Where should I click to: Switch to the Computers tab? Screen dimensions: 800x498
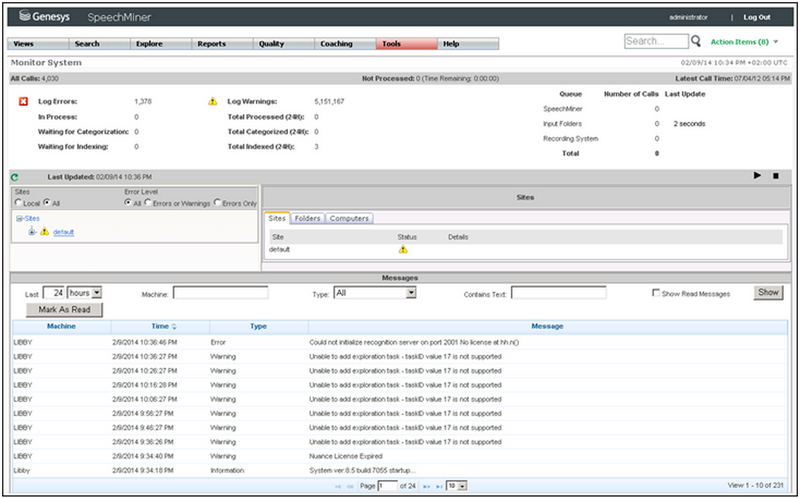[x=349, y=218]
